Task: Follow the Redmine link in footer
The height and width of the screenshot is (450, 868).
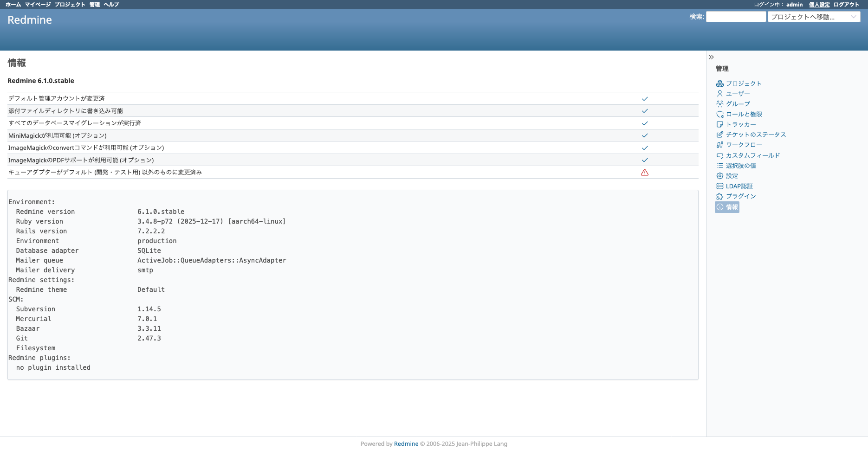Action: tap(406, 444)
